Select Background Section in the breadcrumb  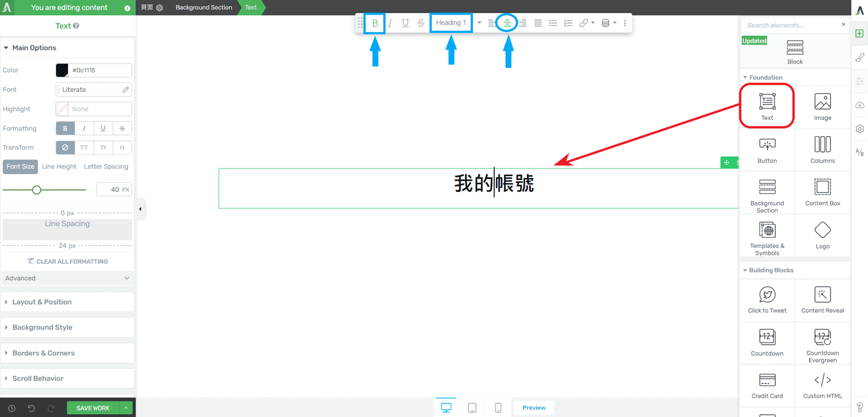[203, 8]
